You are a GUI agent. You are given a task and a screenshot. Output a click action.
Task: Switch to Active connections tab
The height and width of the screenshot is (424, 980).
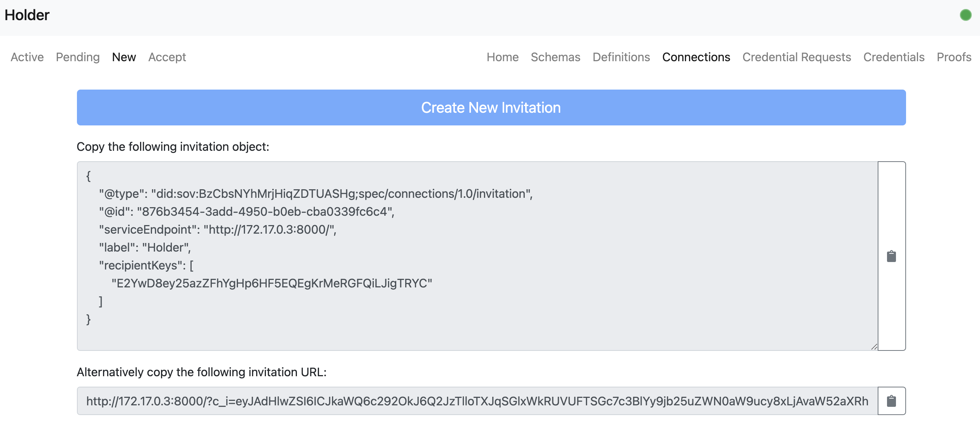point(27,57)
